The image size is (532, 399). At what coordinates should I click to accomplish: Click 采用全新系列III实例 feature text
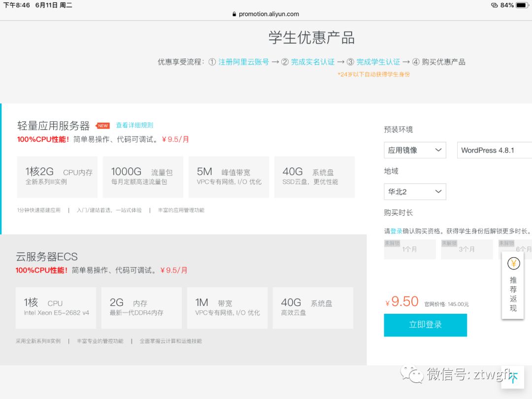pos(38,341)
